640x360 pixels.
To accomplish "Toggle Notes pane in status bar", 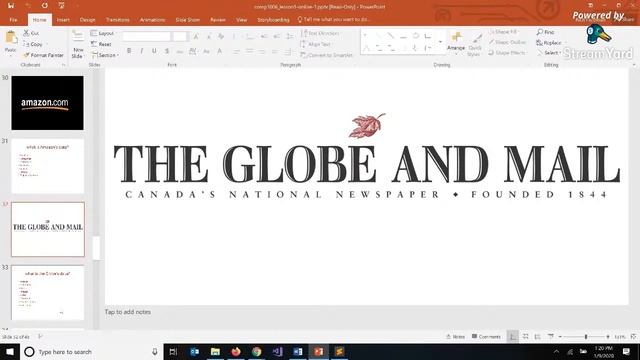I will [456, 337].
